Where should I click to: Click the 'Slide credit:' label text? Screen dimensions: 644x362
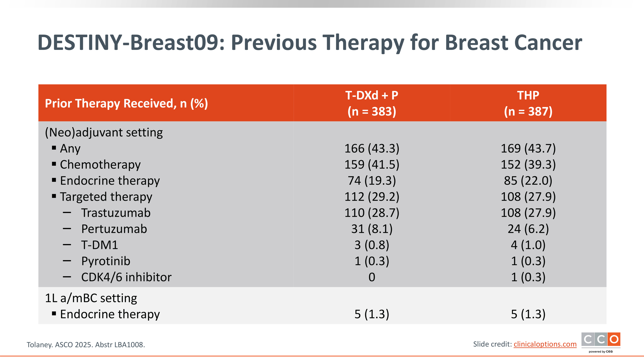[x=492, y=344]
